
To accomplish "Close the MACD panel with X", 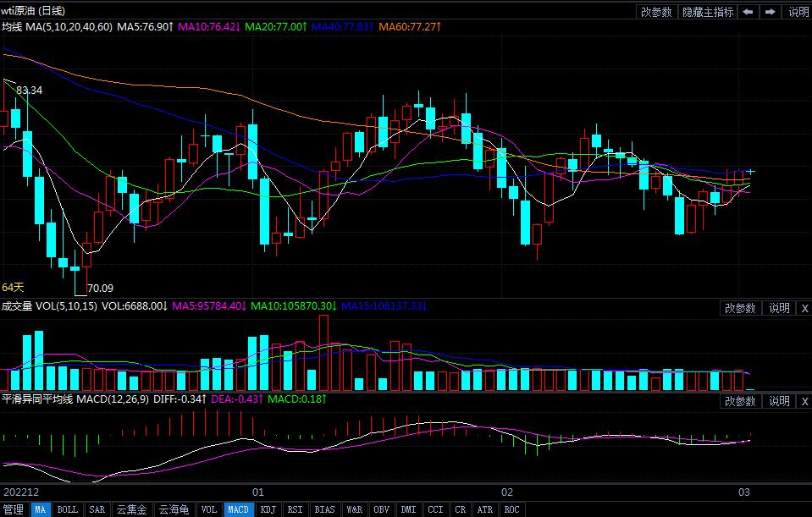I will (804, 401).
